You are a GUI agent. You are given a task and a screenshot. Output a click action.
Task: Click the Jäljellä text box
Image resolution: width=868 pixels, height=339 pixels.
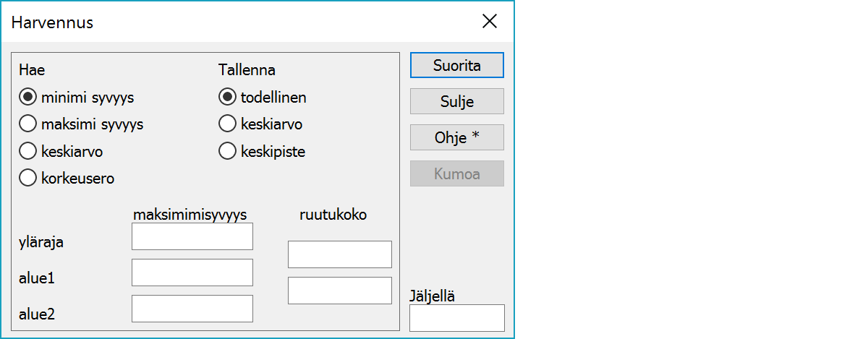point(456,318)
